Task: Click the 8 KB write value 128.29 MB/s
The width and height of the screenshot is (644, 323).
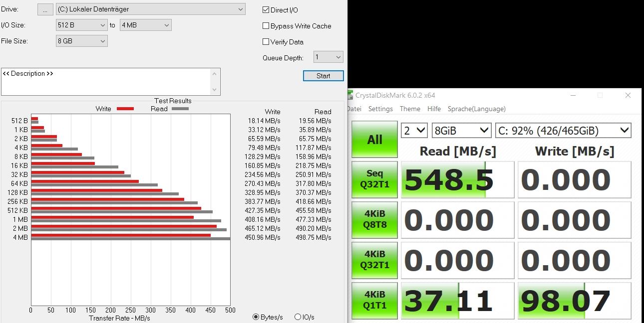Action: [x=263, y=157]
